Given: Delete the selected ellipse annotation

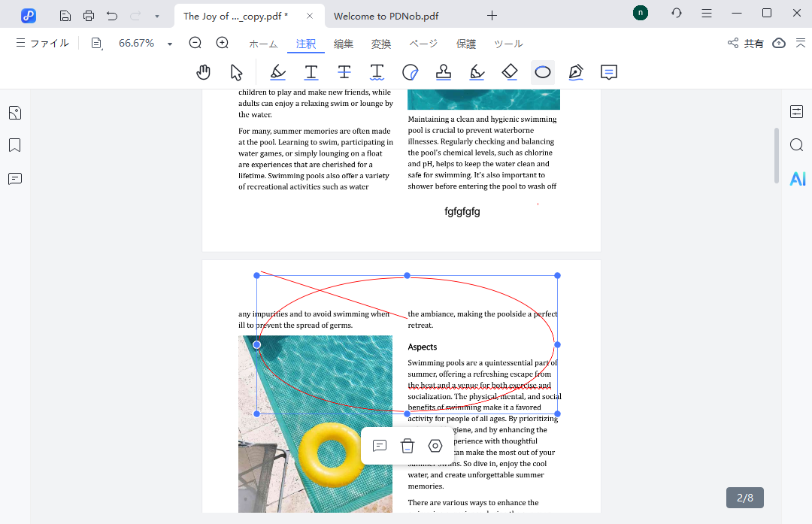Looking at the screenshot, I should [x=408, y=446].
